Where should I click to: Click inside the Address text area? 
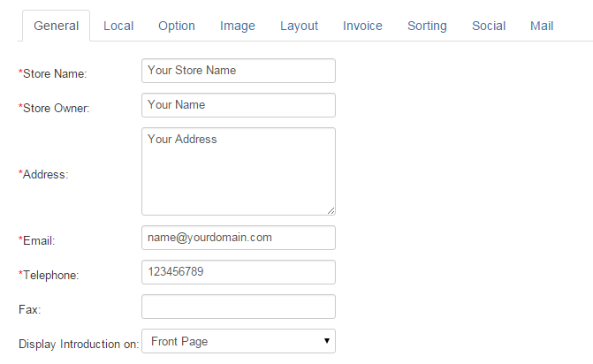coord(238,171)
